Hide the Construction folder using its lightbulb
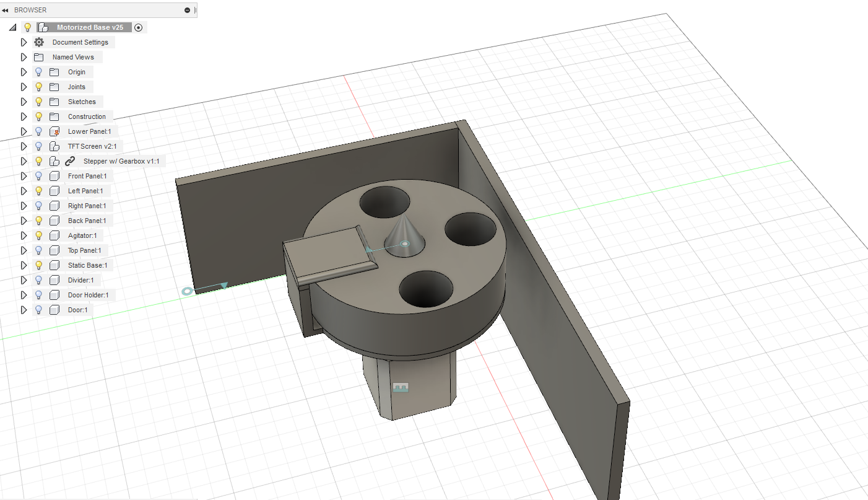The width and height of the screenshot is (868, 500). pyautogui.click(x=38, y=116)
